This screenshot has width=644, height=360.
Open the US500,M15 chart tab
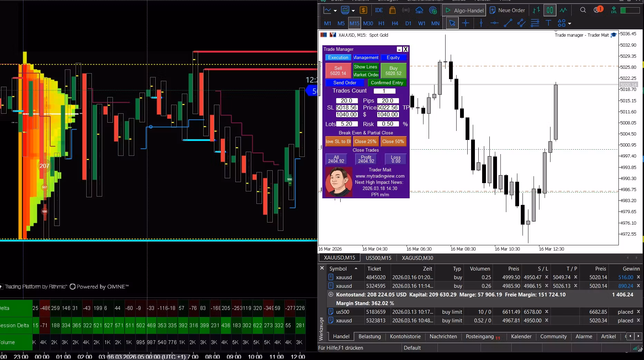pyautogui.click(x=378, y=258)
